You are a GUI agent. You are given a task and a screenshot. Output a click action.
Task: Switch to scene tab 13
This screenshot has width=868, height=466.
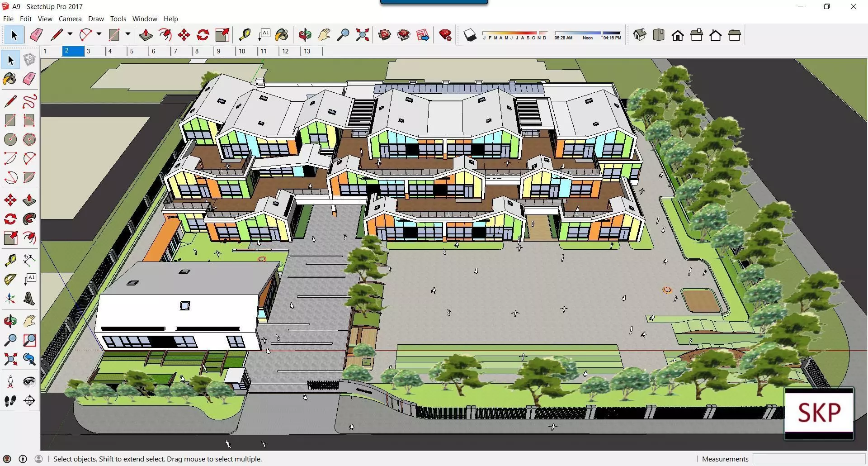pyautogui.click(x=311, y=51)
